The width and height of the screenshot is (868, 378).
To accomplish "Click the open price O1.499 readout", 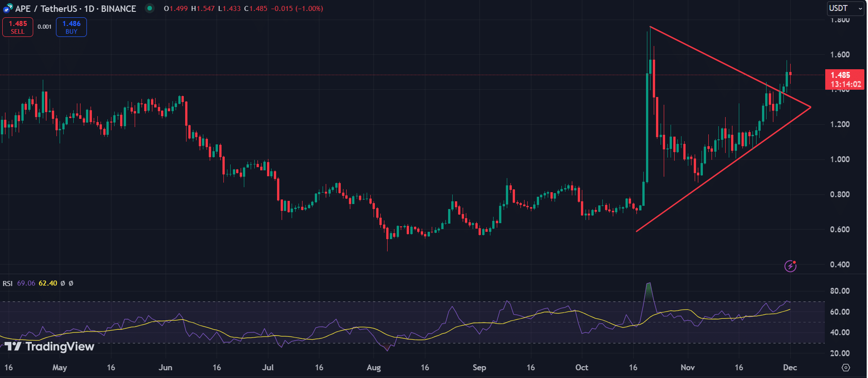I will click(x=176, y=9).
